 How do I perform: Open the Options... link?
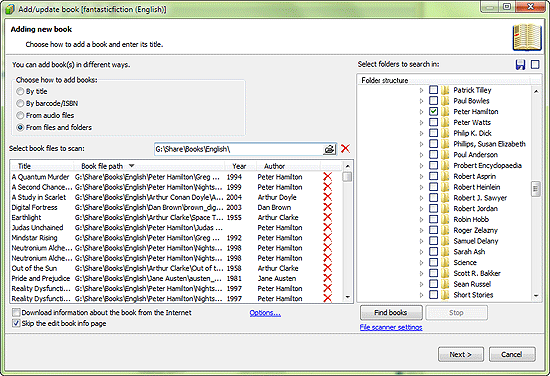pos(265,313)
